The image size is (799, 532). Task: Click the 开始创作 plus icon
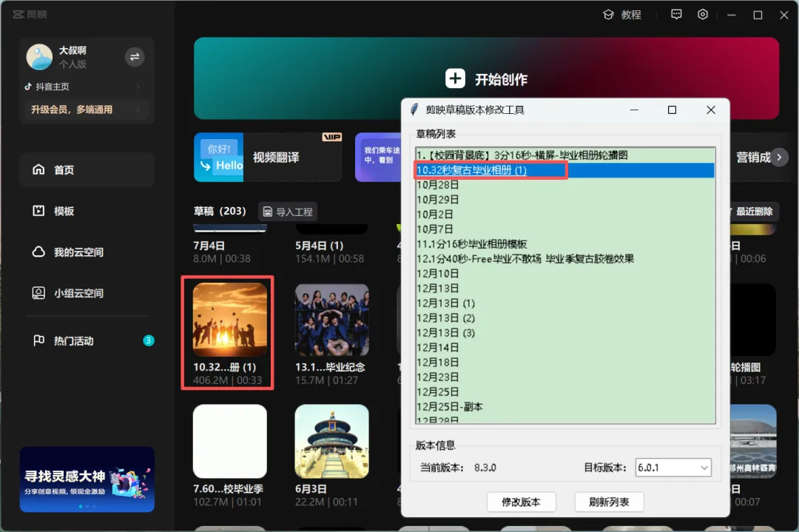coord(455,79)
